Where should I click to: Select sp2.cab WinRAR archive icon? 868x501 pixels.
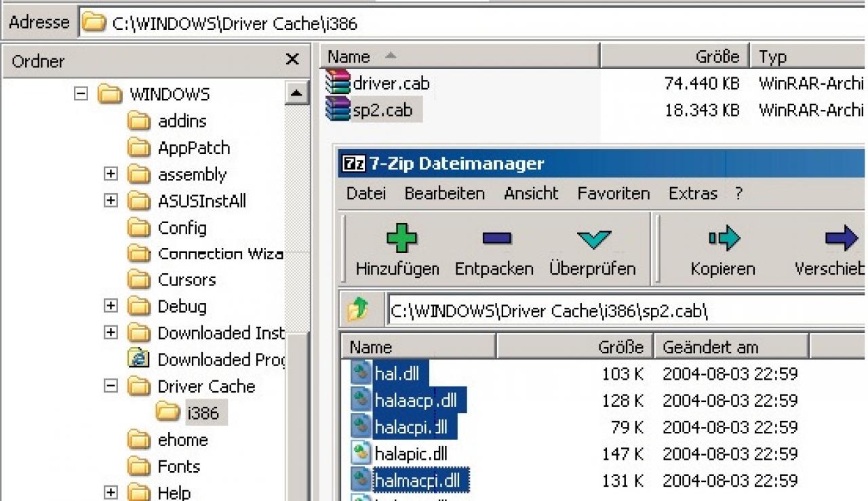coord(338,109)
